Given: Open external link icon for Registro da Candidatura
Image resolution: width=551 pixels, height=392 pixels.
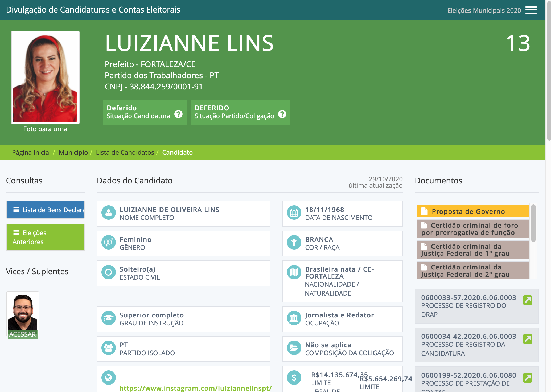Looking at the screenshot, I should (x=527, y=339).
